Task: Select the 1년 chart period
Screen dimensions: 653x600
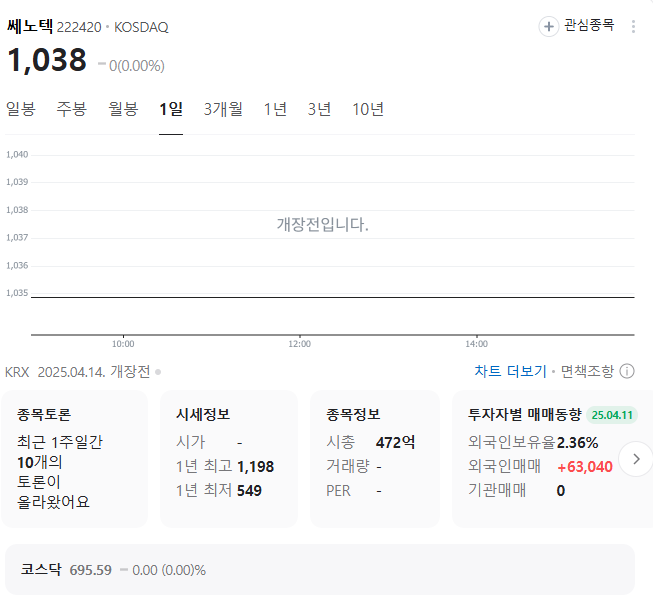Action: pyautogui.click(x=275, y=109)
